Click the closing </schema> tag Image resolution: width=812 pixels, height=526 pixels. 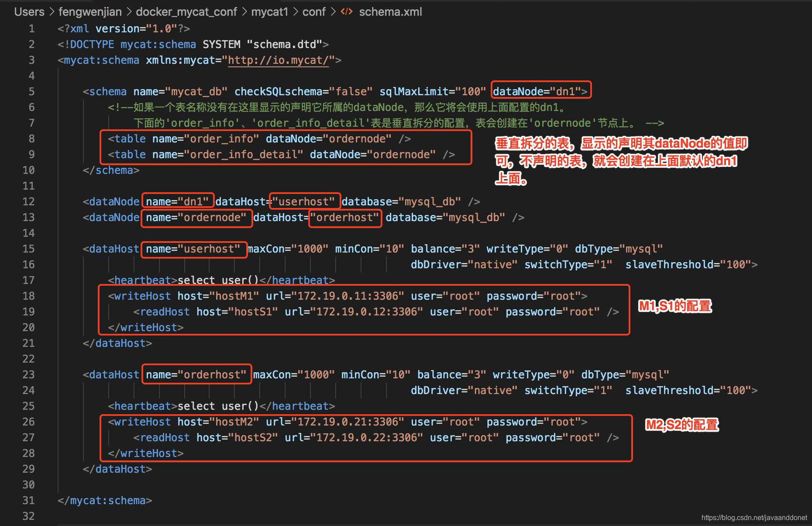click(111, 170)
